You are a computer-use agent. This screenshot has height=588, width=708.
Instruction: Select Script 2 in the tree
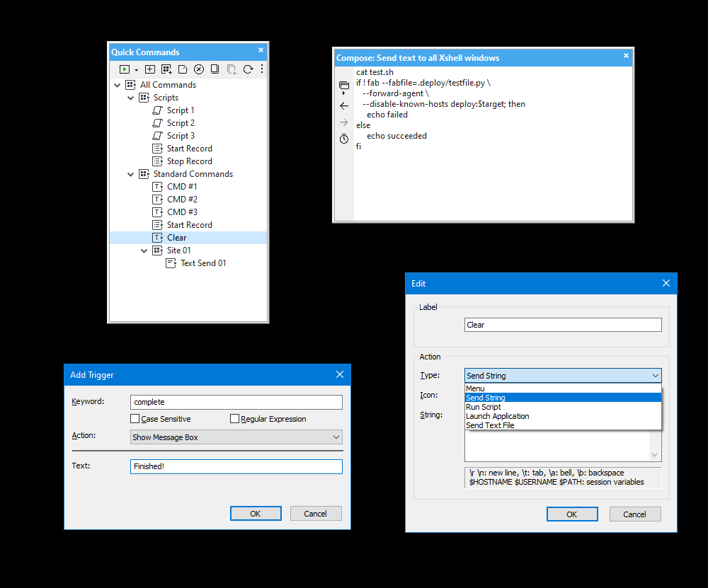pyautogui.click(x=181, y=122)
